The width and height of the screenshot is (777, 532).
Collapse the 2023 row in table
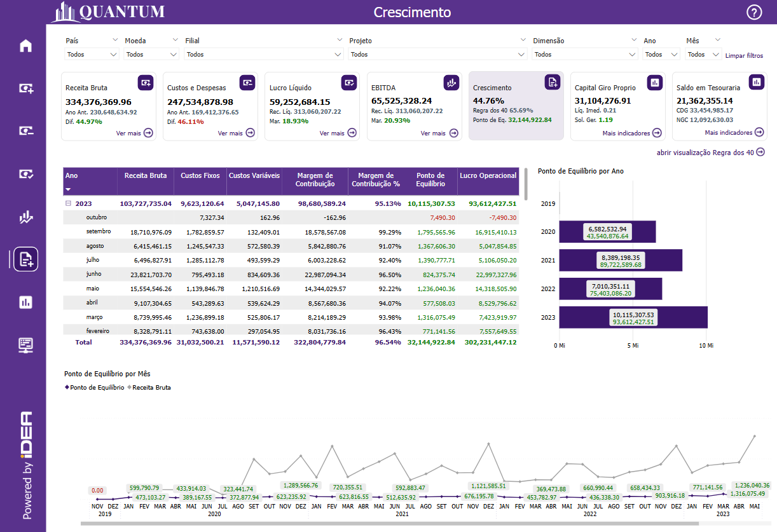pos(67,204)
